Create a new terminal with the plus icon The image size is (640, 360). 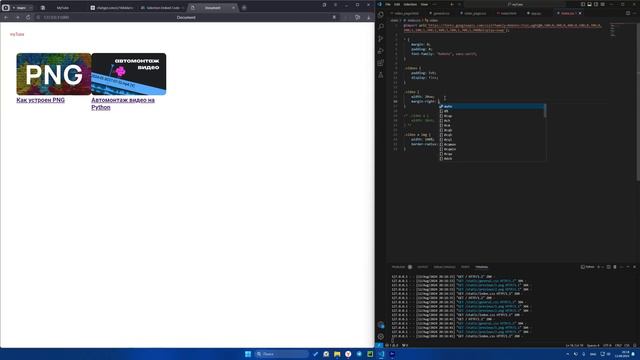[598, 267]
